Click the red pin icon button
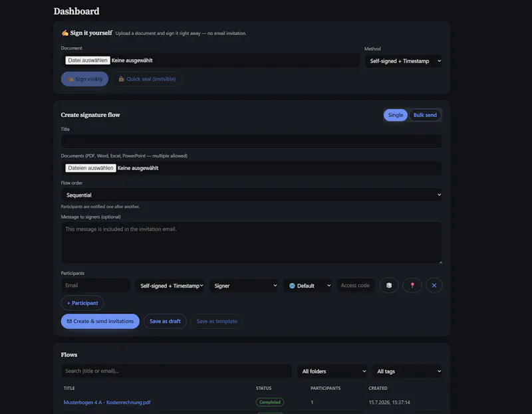The image size is (532, 414). [x=412, y=286]
